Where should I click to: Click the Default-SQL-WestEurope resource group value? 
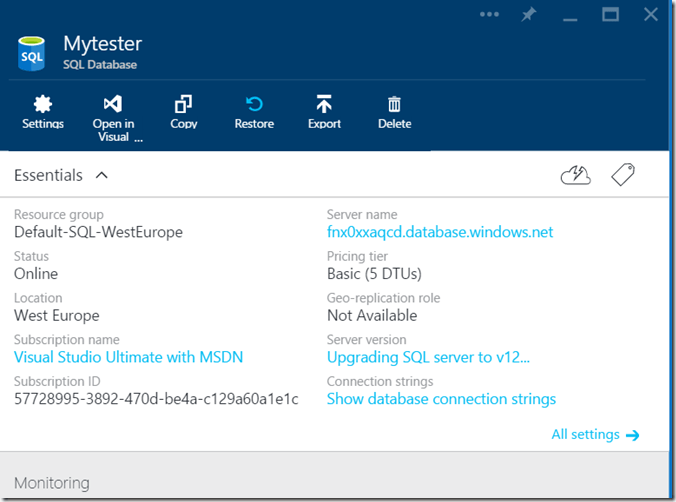tap(98, 232)
